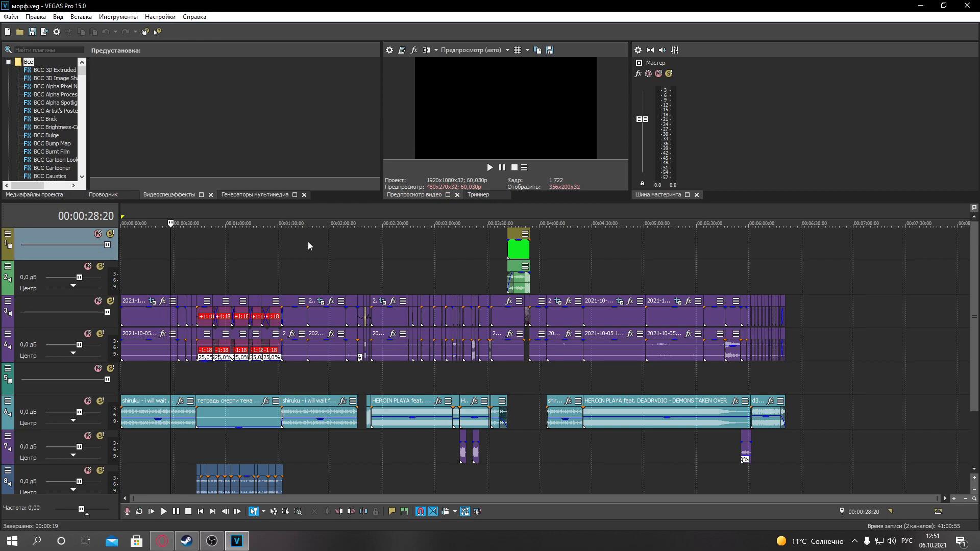Viewport: 980px width, 551px height.
Task: Select the zoom edit tool
Action: [298, 511]
